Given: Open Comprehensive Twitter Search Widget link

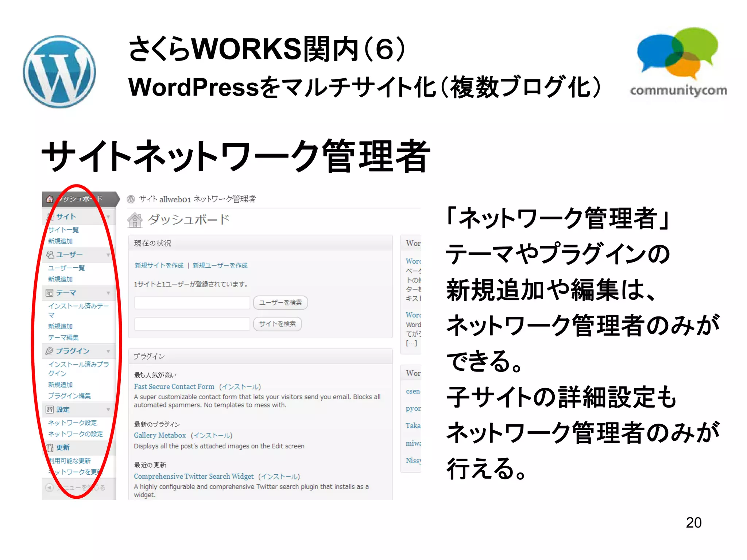Looking at the screenshot, I should click(194, 476).
